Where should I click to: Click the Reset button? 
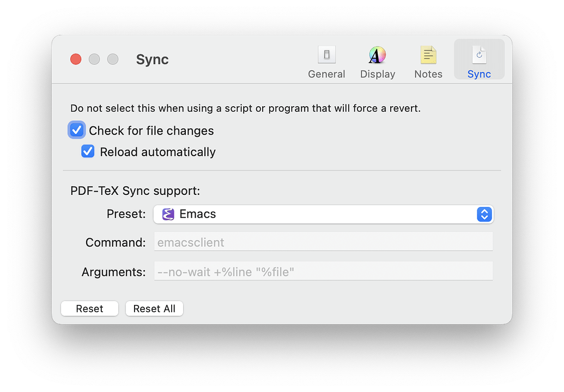[x=89, y=308]
